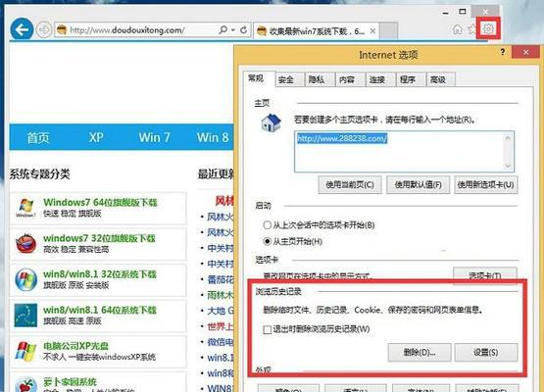Click the homepage box scroll up arrow

(508, 138)
